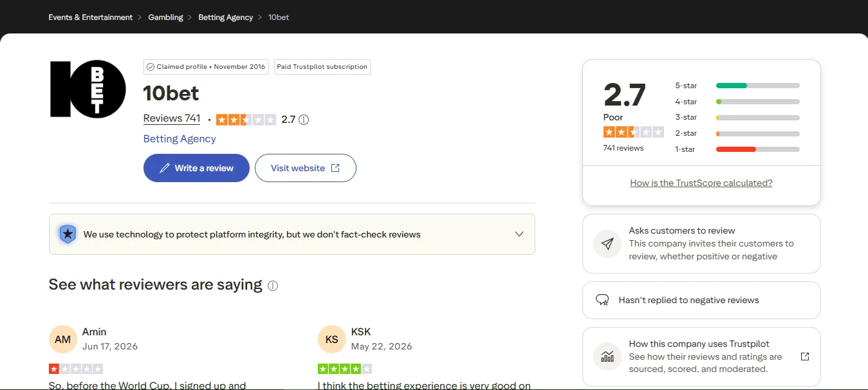Click the info icon beside See what reviewers are saying
This screenshot has width=868, height=390.
[273, 286]
